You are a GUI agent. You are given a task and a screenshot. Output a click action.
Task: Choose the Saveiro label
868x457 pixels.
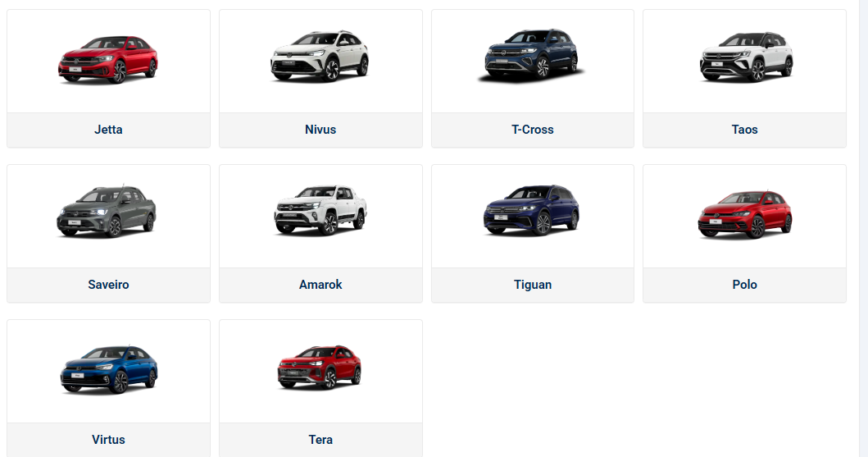[108, 285]
